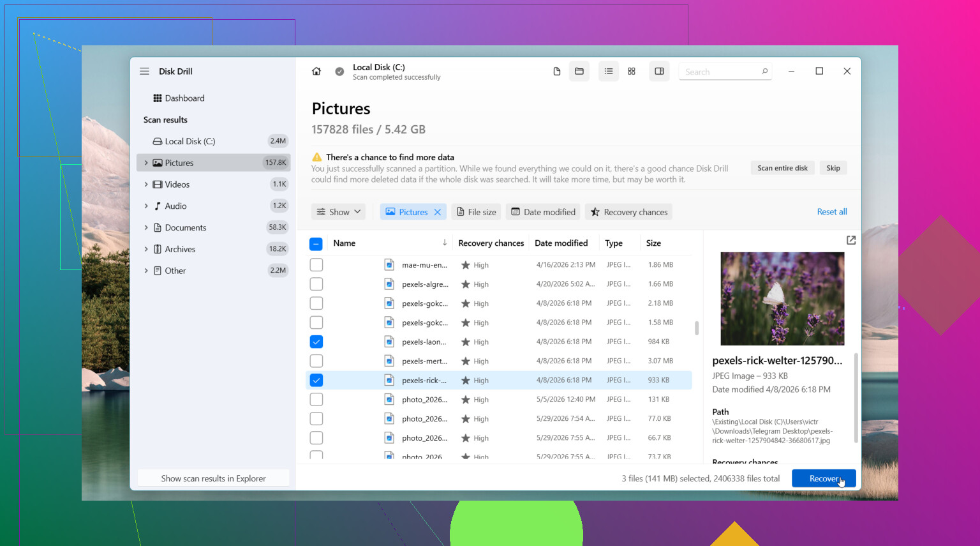Expand the Pictures tree node chevron
The height and width of the screenshot is (546, 980).
pyautogui.click(x=146, y=163)
